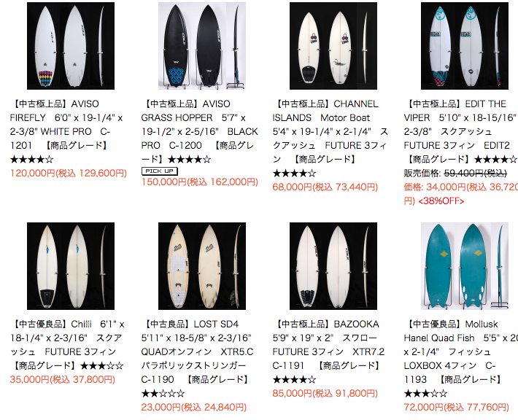
Task: Open the black AVISO GRASS HOPPER surfboard image
Action: [202, 46]
